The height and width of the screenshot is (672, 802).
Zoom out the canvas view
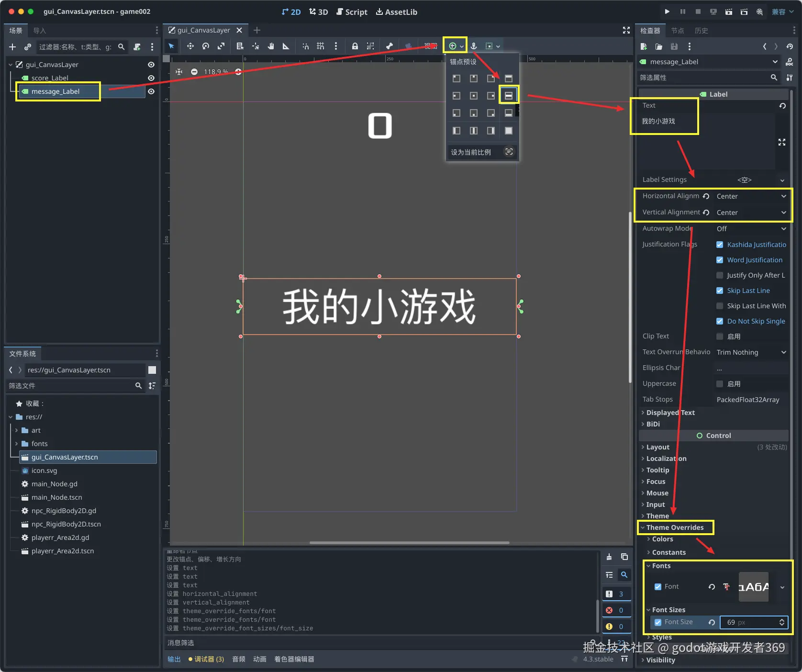point(194,72)
